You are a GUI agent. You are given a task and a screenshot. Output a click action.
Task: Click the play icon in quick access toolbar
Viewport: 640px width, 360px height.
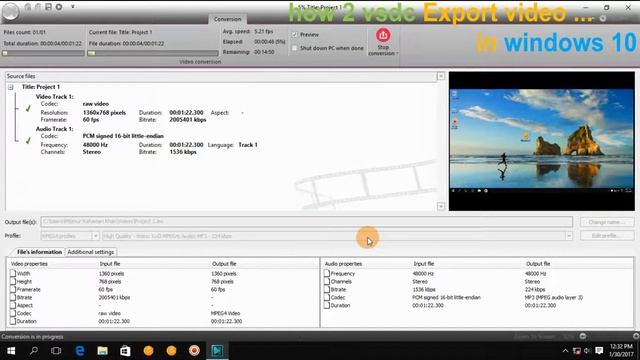[59, 7]
